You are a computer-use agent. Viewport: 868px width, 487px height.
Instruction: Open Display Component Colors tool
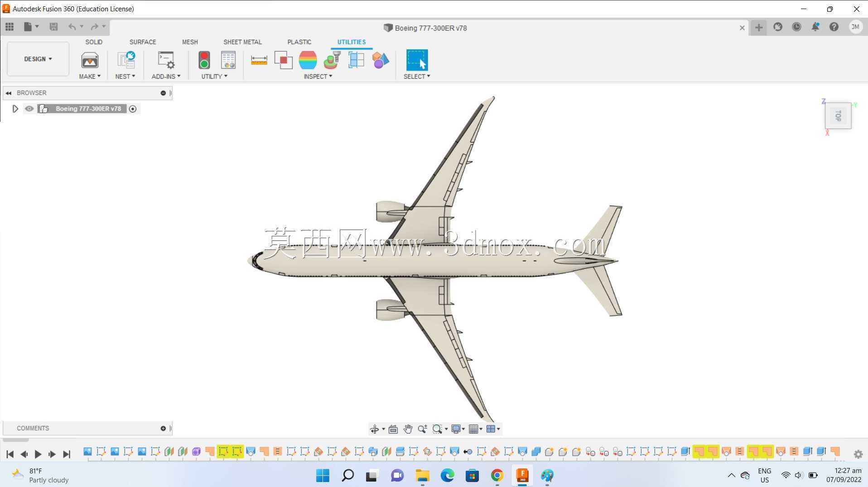[x=381, y=60]
